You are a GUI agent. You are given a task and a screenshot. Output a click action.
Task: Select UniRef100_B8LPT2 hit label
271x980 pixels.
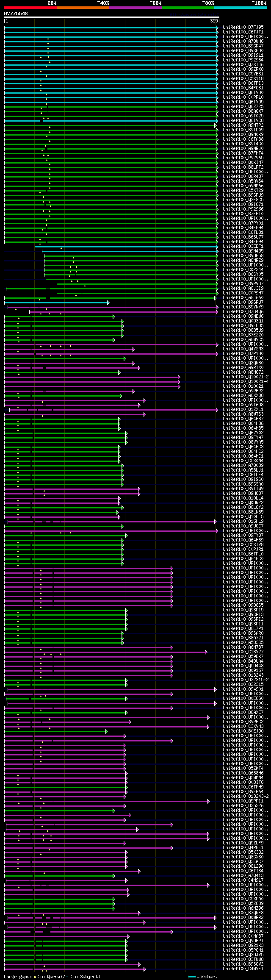pos(243,167)
